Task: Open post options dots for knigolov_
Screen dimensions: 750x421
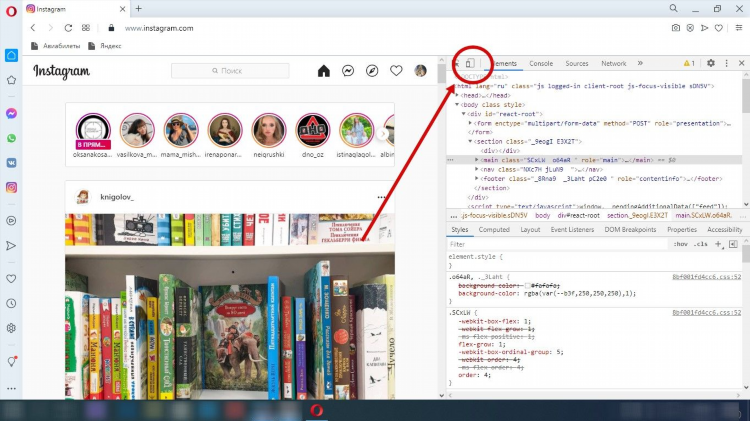Action: [x=381, y=197]
